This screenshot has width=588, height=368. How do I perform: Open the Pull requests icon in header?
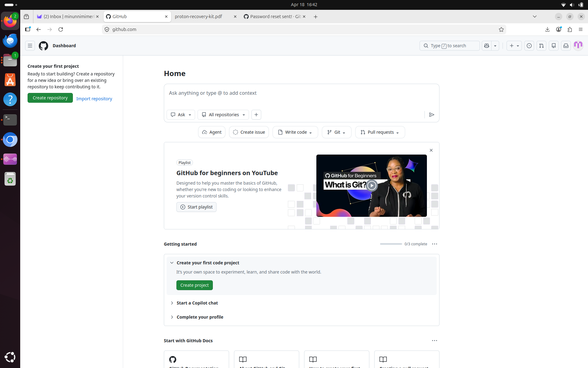click(x=541, y=45)
